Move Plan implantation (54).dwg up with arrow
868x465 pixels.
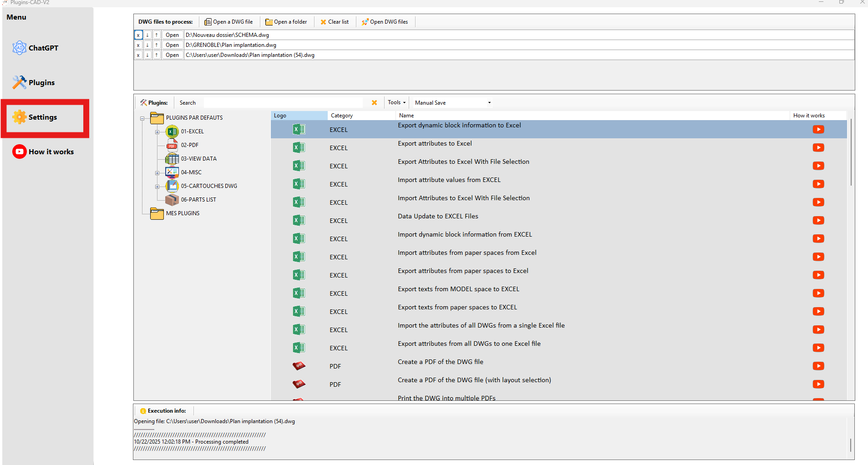157,55
